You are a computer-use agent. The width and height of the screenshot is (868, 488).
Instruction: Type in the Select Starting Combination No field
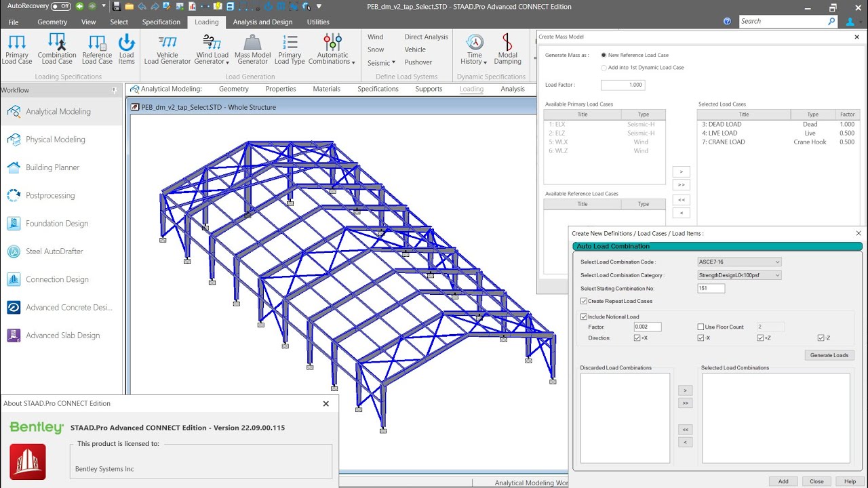710,288
